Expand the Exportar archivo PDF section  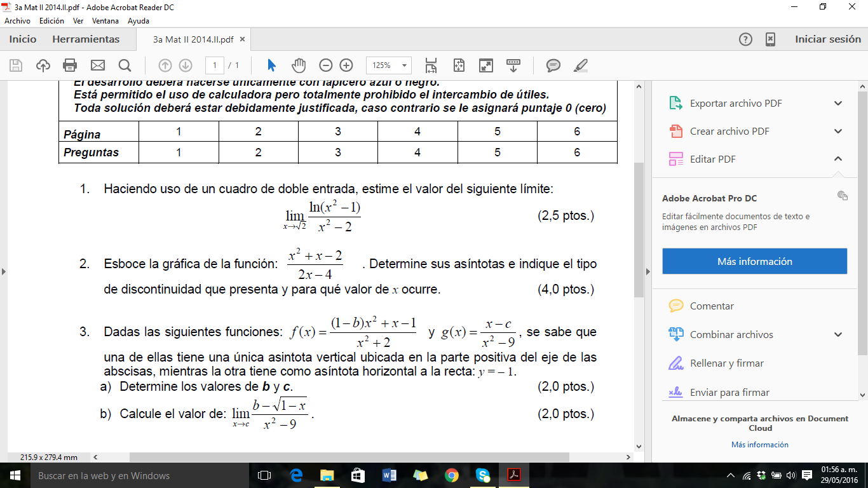point(838,104)
